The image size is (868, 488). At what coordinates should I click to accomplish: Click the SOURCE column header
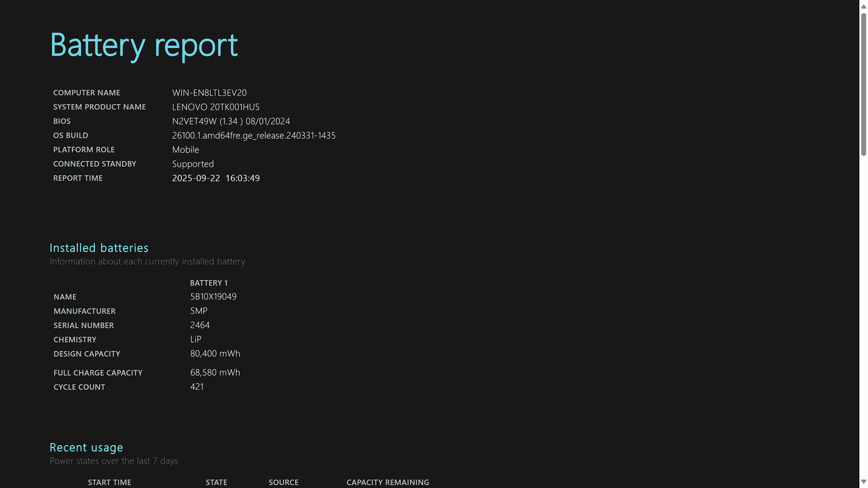[x=284, y=483]
